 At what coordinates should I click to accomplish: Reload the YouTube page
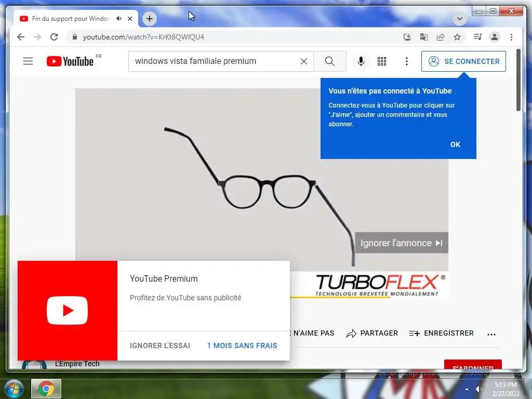[54, 37]
